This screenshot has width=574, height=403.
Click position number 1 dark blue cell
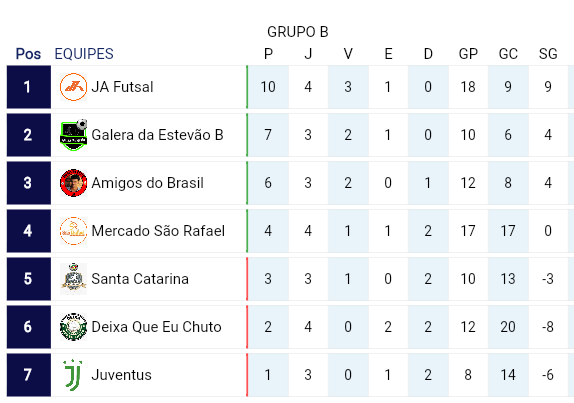pos(29,87)
